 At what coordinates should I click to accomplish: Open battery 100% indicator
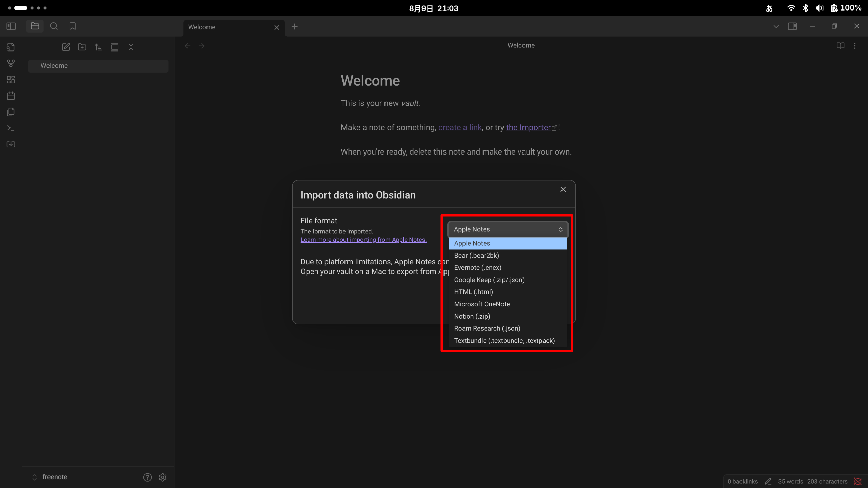(846, 8)
